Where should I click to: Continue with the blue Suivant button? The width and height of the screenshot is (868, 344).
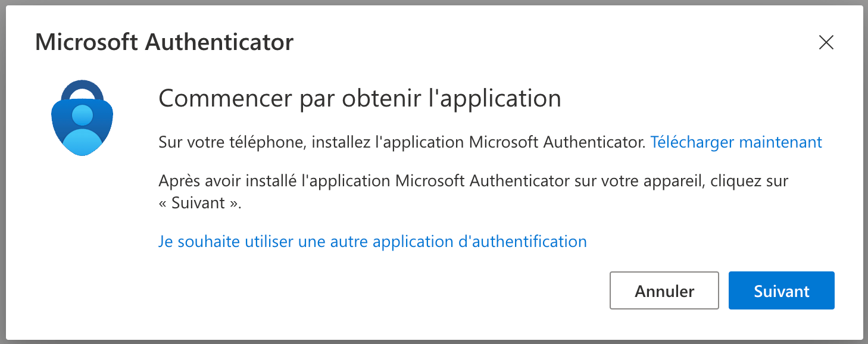(x=781, y=291)
